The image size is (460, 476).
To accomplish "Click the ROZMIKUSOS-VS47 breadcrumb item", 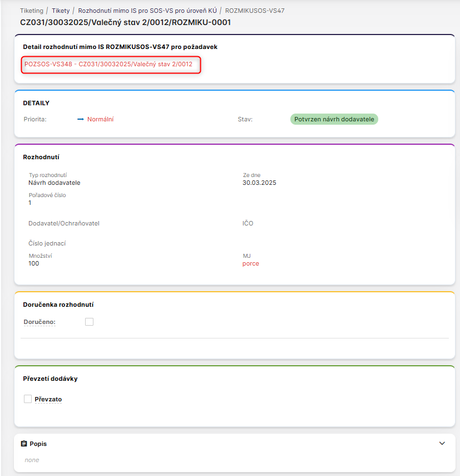I will tap(255, 11).
